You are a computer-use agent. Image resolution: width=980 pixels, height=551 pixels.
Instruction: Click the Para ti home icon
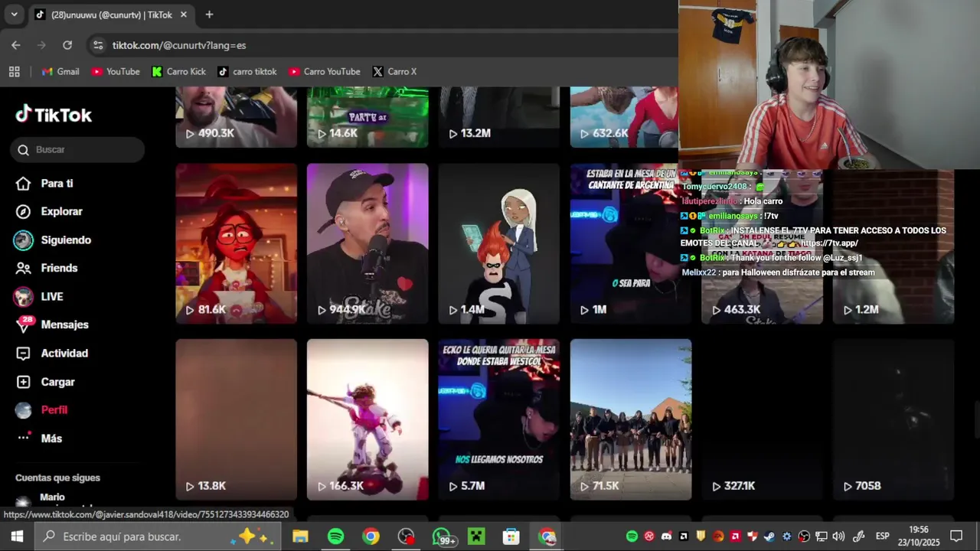(x=24, y=184)
